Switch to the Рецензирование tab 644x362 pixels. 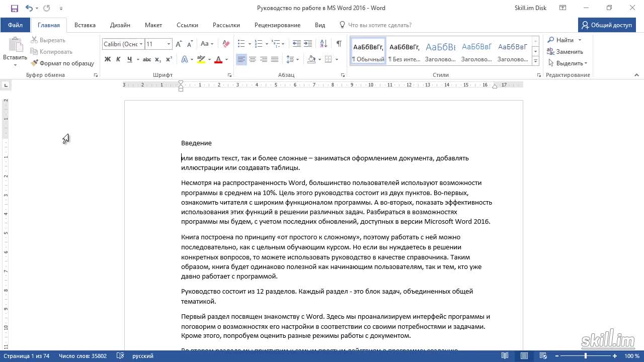(x=277, y=25)
